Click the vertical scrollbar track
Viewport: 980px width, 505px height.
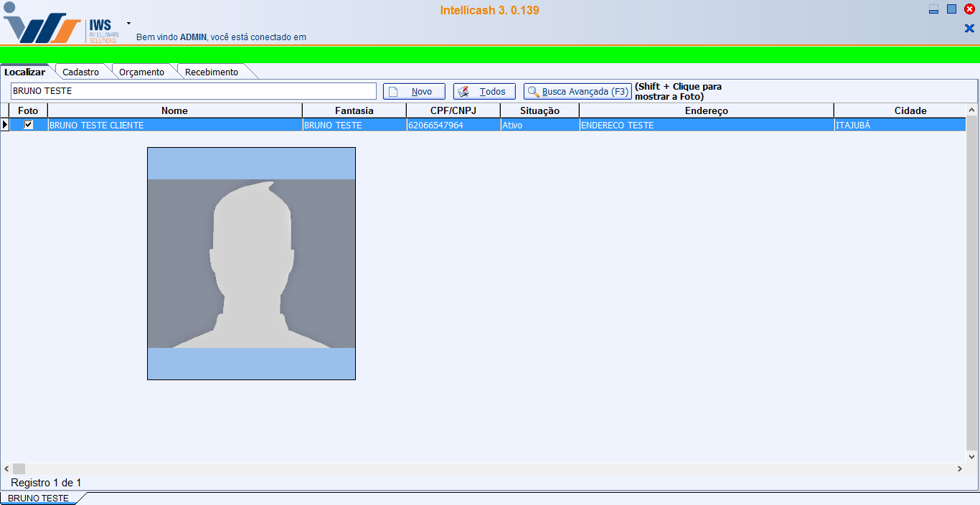tap(972, 283)
